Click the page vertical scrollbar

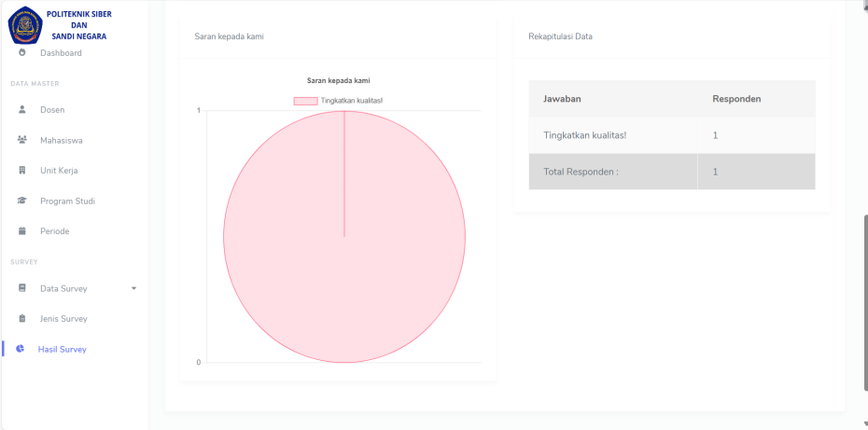pos(863,298)
